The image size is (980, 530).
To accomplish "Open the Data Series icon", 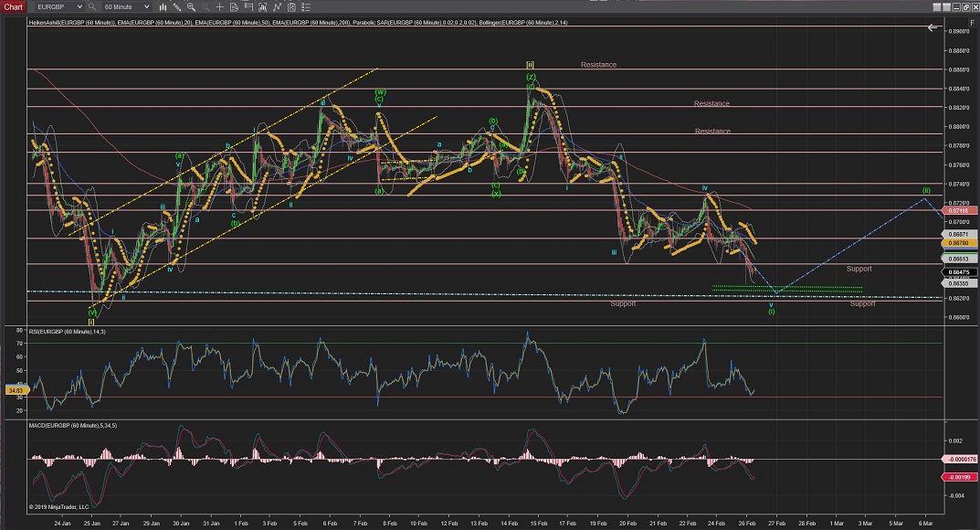I will [x=262, y=7].
